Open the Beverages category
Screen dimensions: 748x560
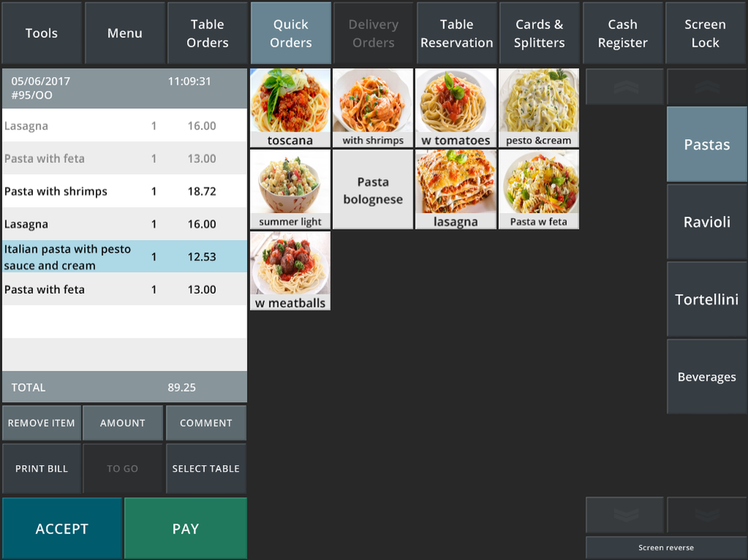tap(707, 377)
